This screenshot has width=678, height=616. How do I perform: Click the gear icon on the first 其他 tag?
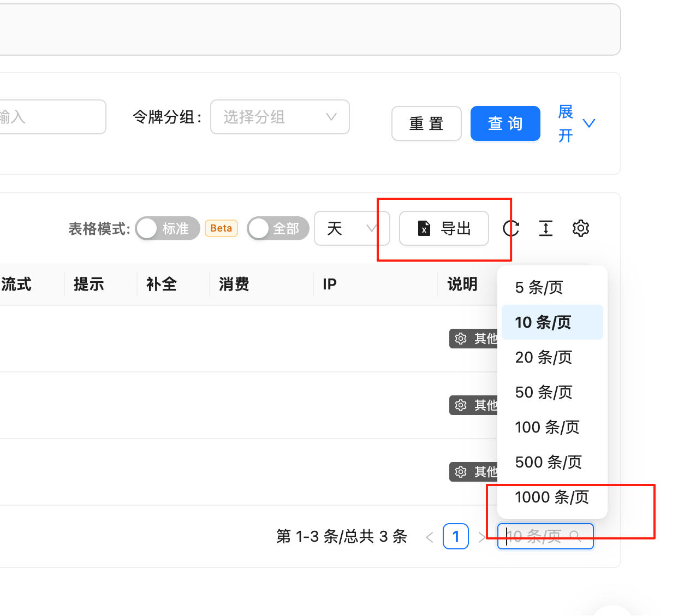[x=460, y=339]
